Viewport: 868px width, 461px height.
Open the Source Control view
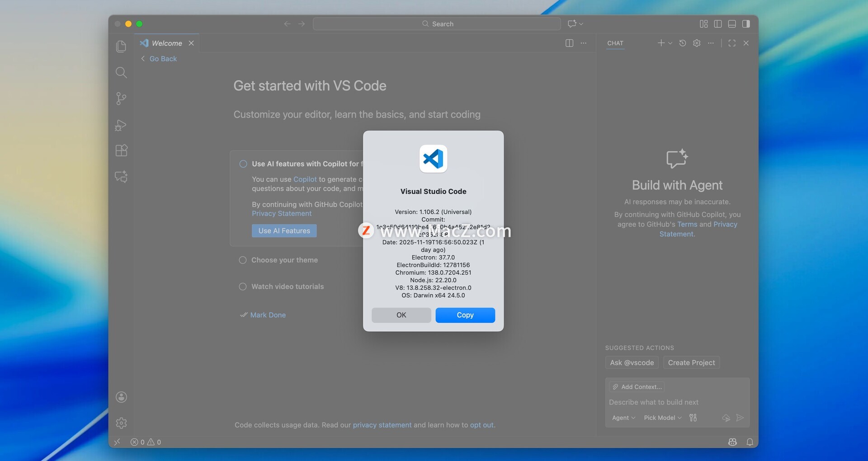(x=121, y=99)
